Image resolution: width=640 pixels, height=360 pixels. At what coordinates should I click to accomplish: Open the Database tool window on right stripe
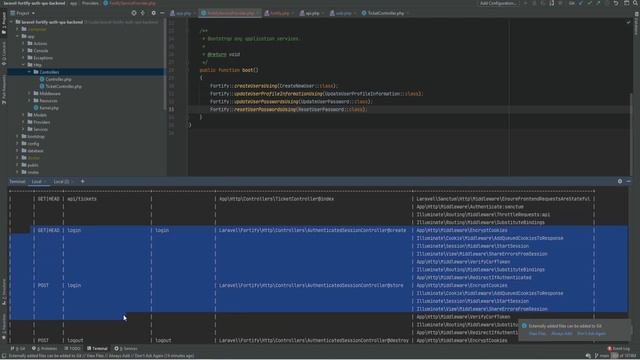pos(636,23)
